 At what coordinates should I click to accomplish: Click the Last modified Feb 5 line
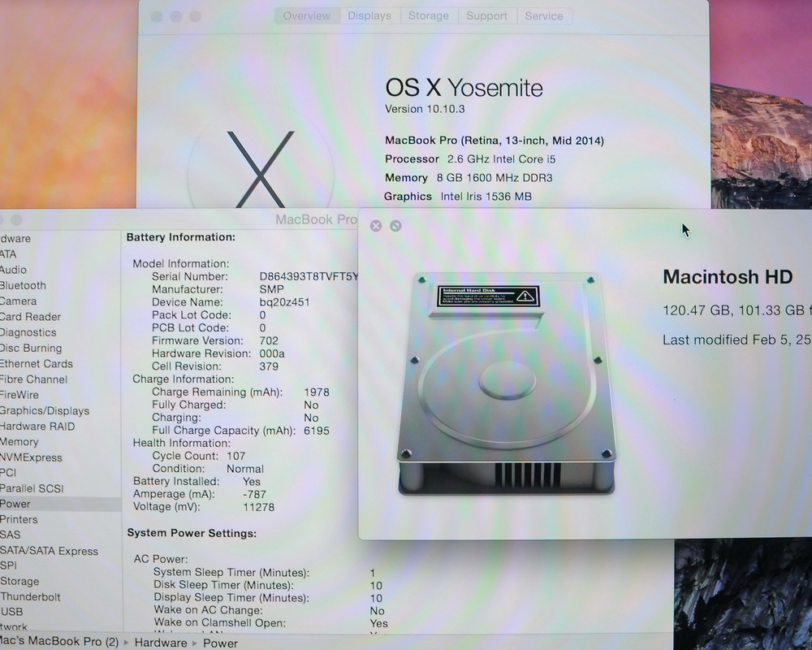coord(737,340)
